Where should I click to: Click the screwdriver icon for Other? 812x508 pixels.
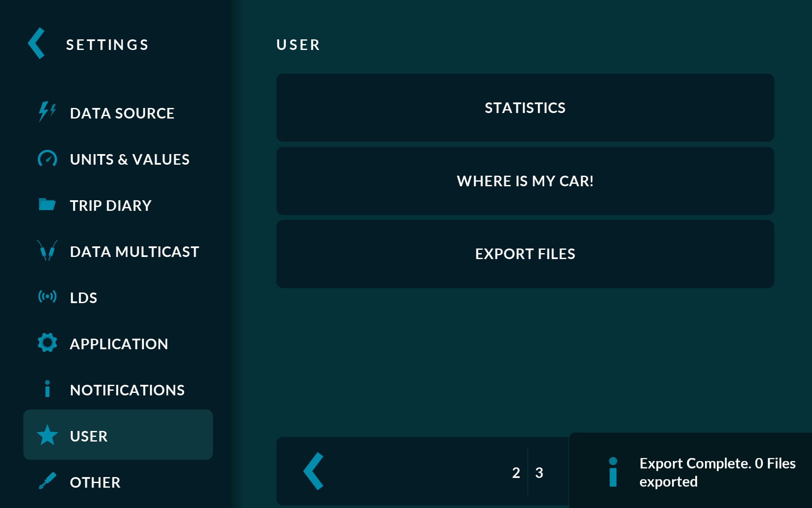(x=47, y=481)
